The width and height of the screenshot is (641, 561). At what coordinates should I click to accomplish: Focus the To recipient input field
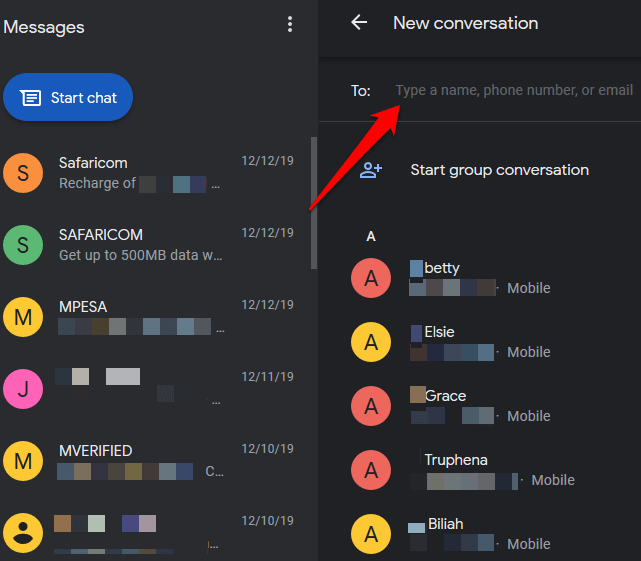[x=513, y=90]
